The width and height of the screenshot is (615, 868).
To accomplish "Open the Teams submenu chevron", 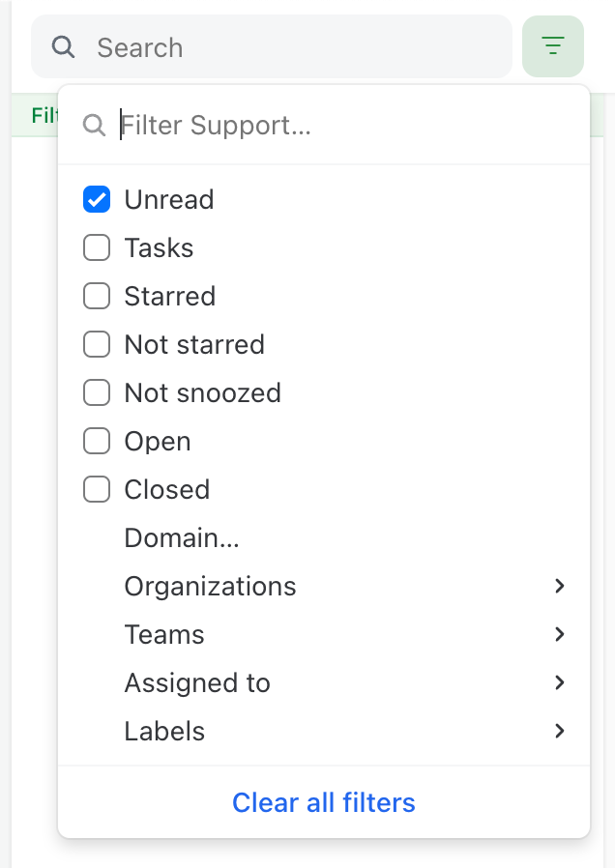I will click(x=559, y=634).
